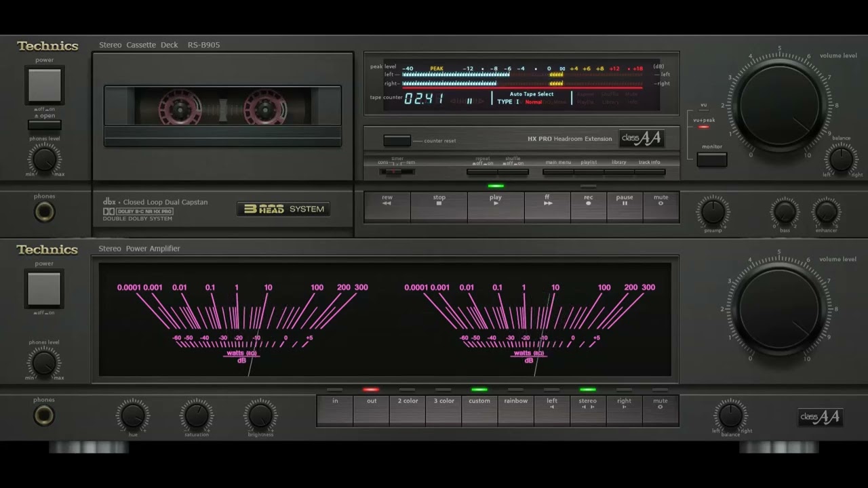The width and height of the screenshot is (868, 488).
Task: Click the tape counter 02.41 display
Action: tap(424, 99)
